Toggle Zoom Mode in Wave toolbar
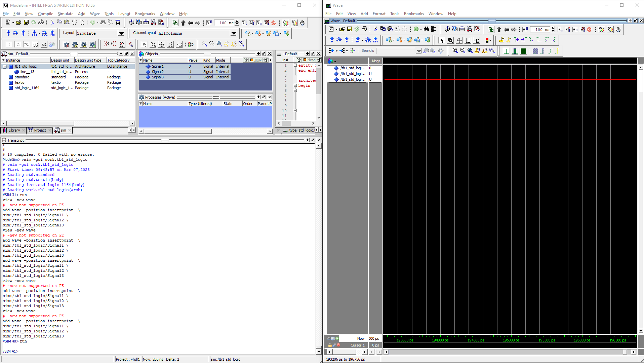This screenshot has height=363, width=644. point(450,40)
